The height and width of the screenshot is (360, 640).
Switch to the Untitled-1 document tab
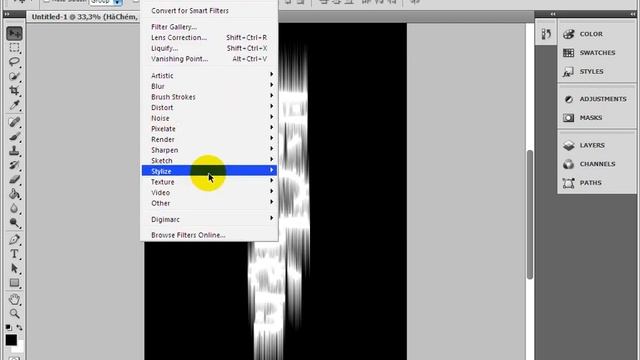tap(84, 17)
